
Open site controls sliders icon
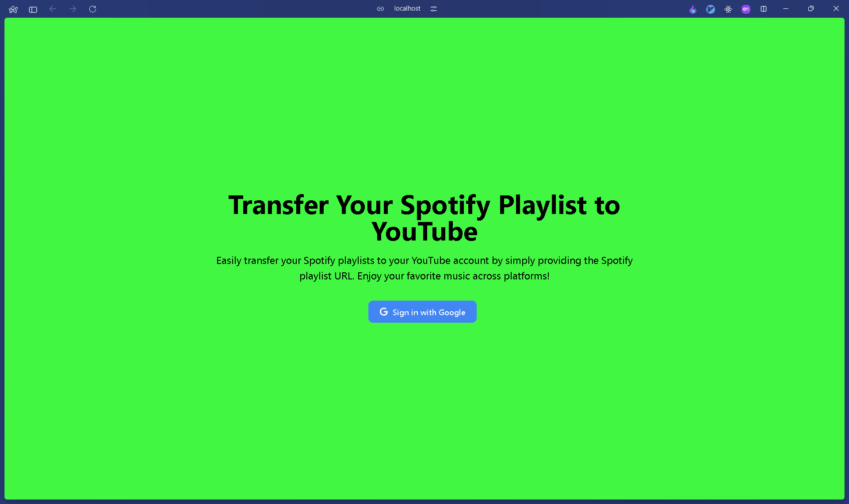434,9
